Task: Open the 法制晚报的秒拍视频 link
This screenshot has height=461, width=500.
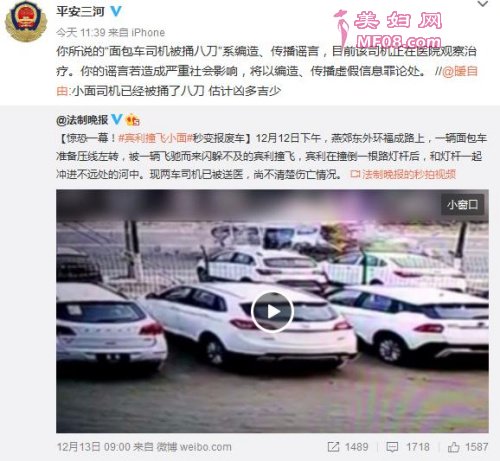Action: tap(403, 174)
